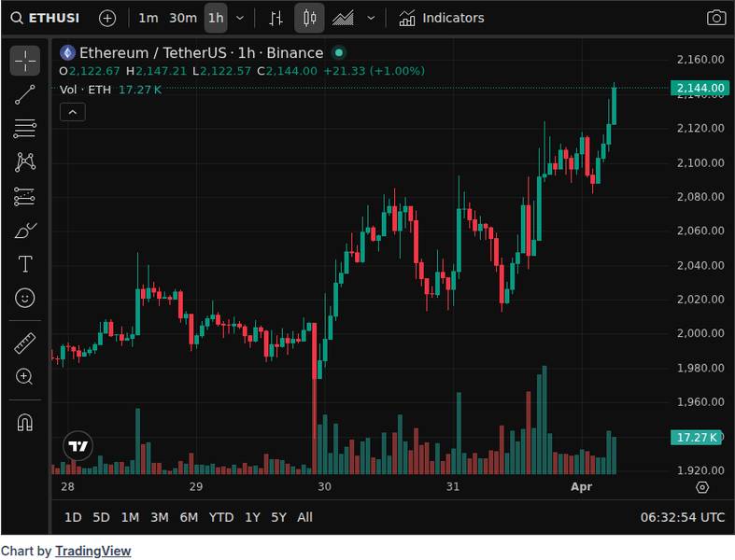The width and height of the screenshot is (735, 560).
Task: Set date range to All
Action: coord(304,517)
